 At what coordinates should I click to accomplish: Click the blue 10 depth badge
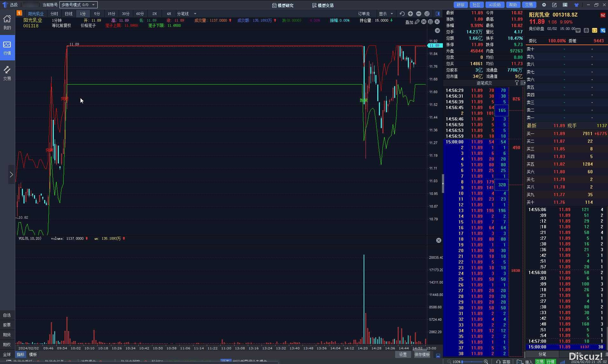(603, 30)
